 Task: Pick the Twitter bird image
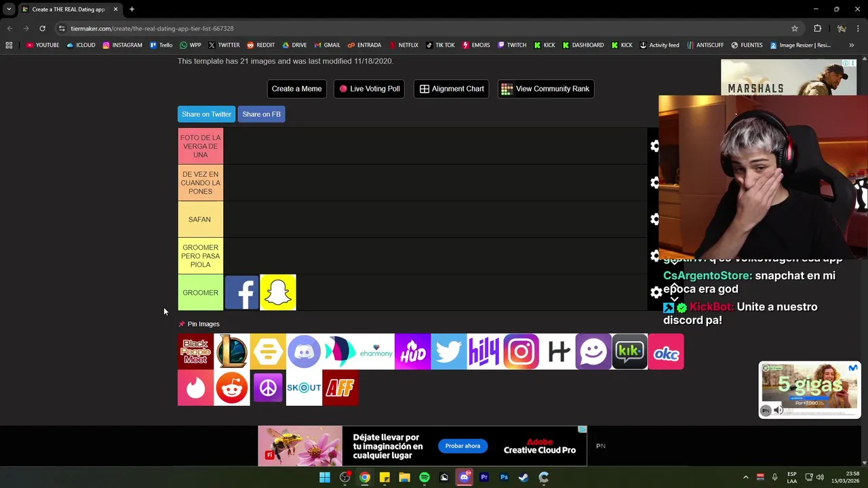(x=448, y=352)
